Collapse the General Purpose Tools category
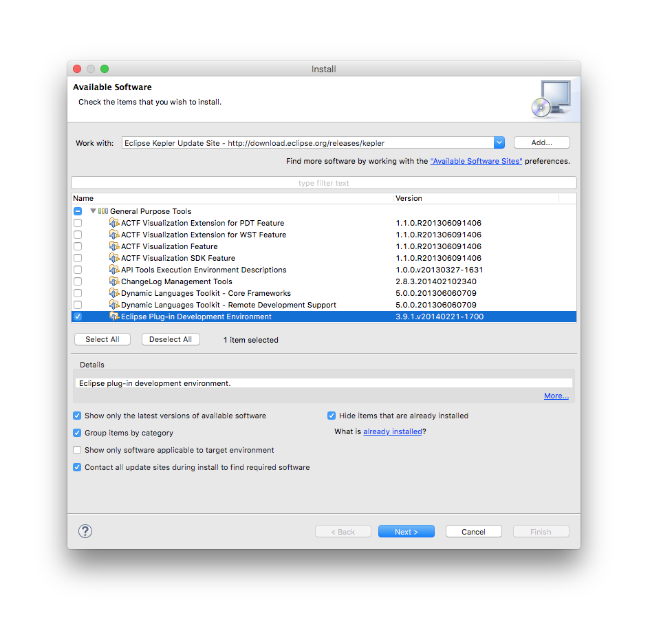This screenshot has width=672, height=633. pyautogui.click(x=93, y=211)
